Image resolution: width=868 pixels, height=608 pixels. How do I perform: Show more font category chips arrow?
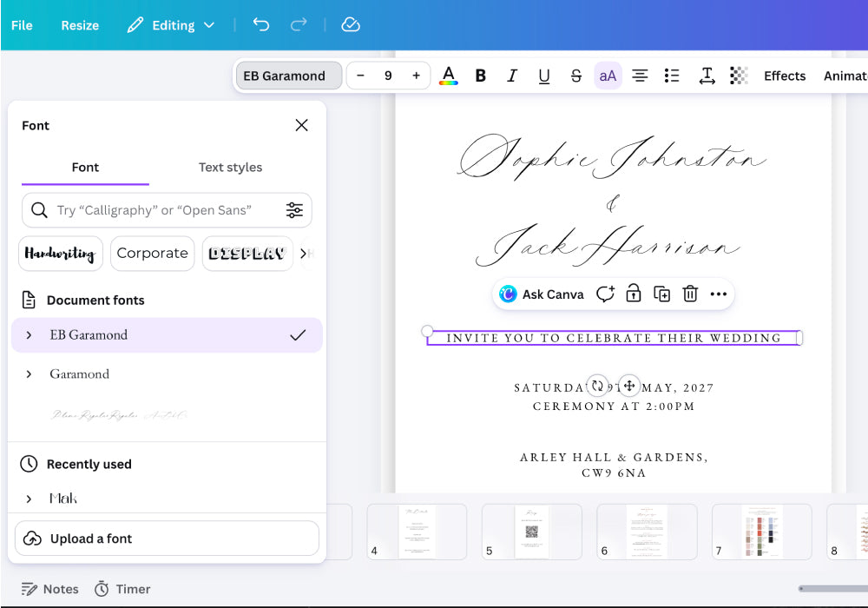pyautogui.click(x=303, y=254)
